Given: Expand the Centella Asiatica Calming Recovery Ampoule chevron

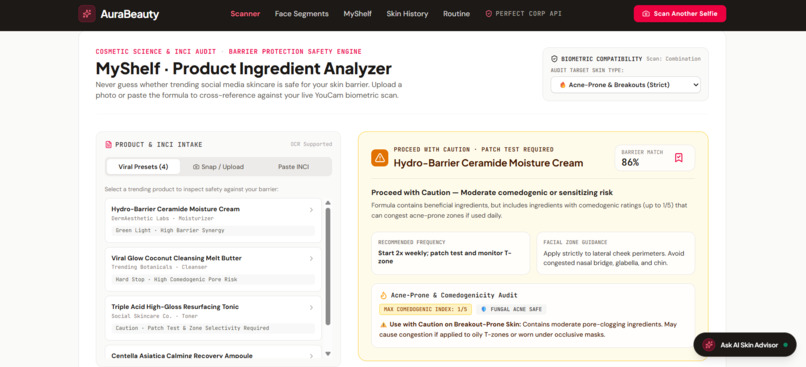Looking at the screenshot, I should [311, 356].
